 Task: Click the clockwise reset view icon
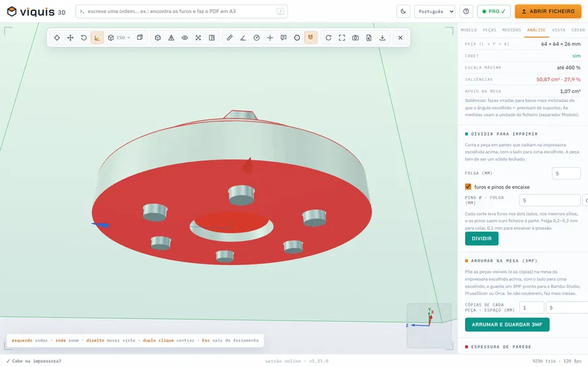(329, 37)
